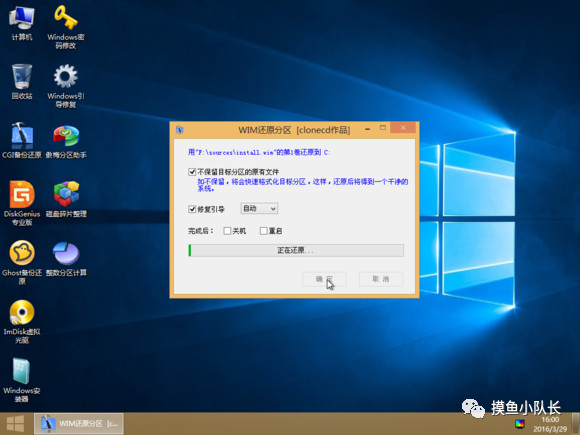Click WIM还原分区 [clonecd作品] title text
Screen dimensions: 580x435
pos(294,130)
